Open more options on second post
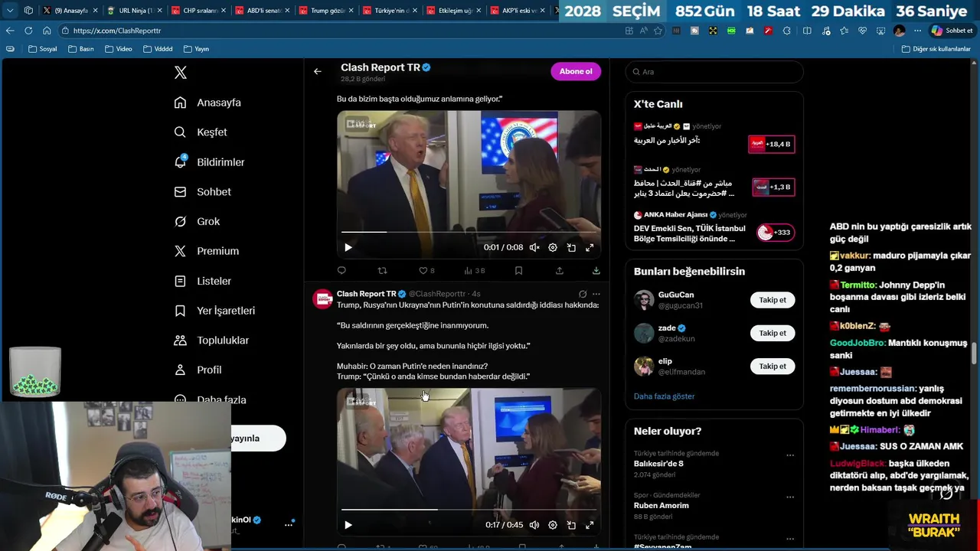 pyautogui.click(x=596, y=294)
